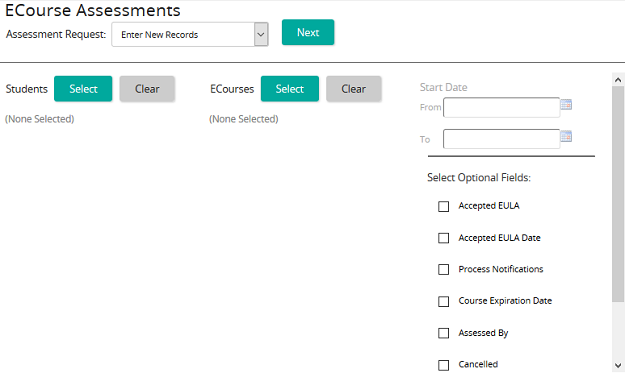The image size is (627, 377).
Task: Clear the selected ECourses
Action: pos(354,89)
